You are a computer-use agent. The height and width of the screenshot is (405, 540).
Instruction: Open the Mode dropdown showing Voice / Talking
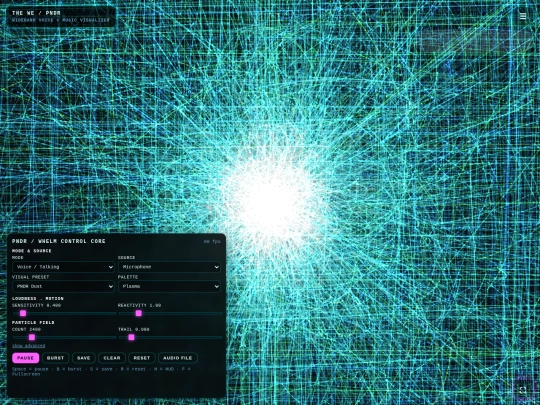pos(63,267)
